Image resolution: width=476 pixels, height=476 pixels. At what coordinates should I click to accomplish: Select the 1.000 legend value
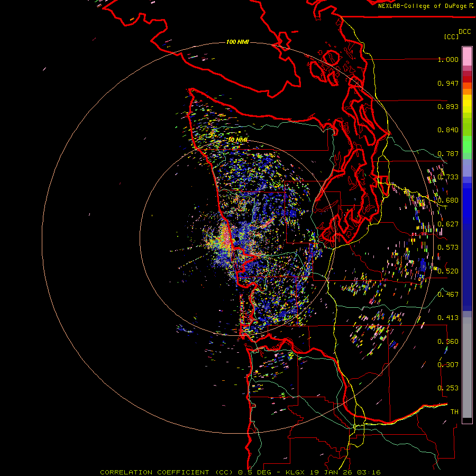coord(448,59)
